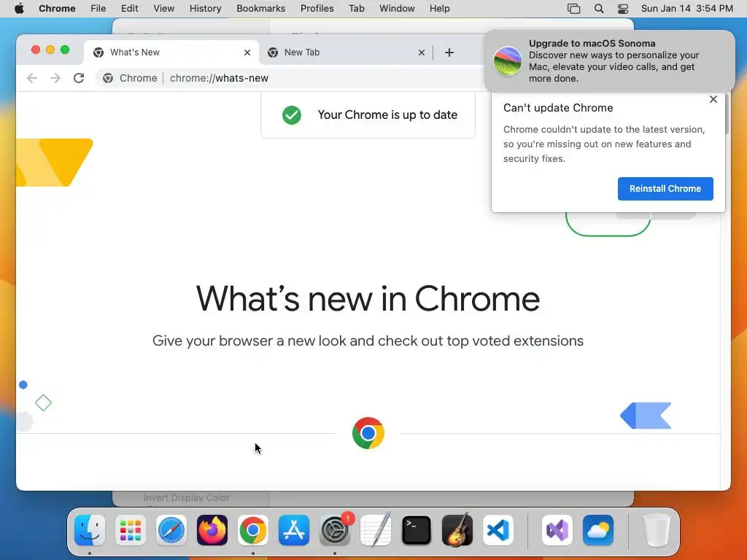
Task: Click the green up-to-date checkmark
Action: click(x=292, y=114)
